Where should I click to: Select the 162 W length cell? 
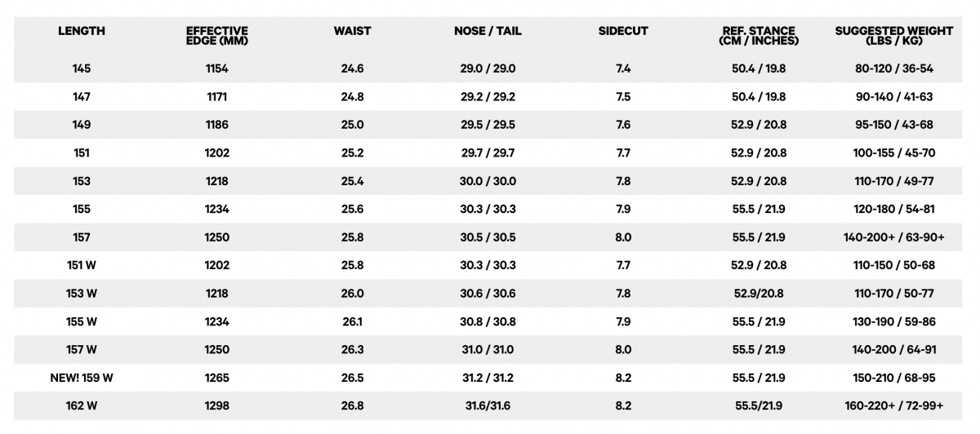(x=82, y=405)
